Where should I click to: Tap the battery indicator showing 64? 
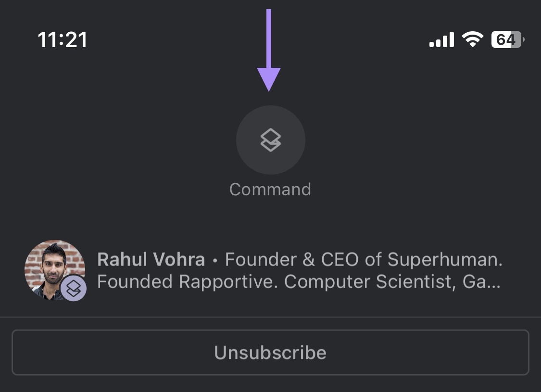508,39
